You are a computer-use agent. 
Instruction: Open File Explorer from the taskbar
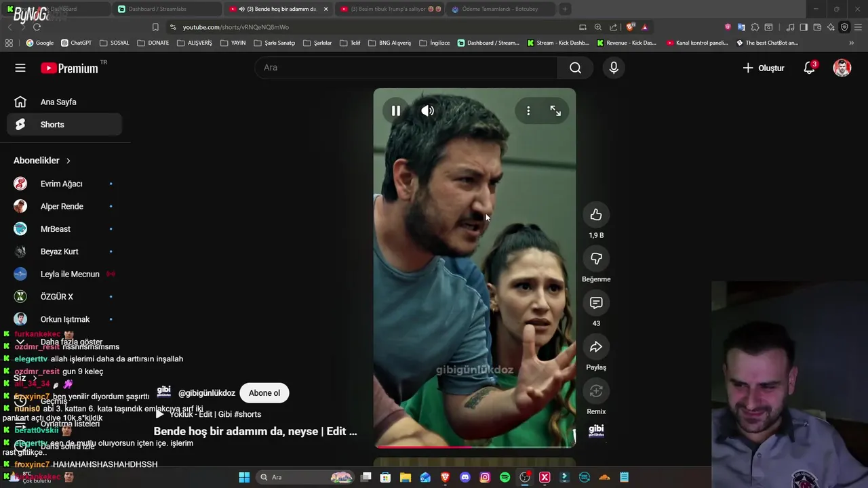405,477
